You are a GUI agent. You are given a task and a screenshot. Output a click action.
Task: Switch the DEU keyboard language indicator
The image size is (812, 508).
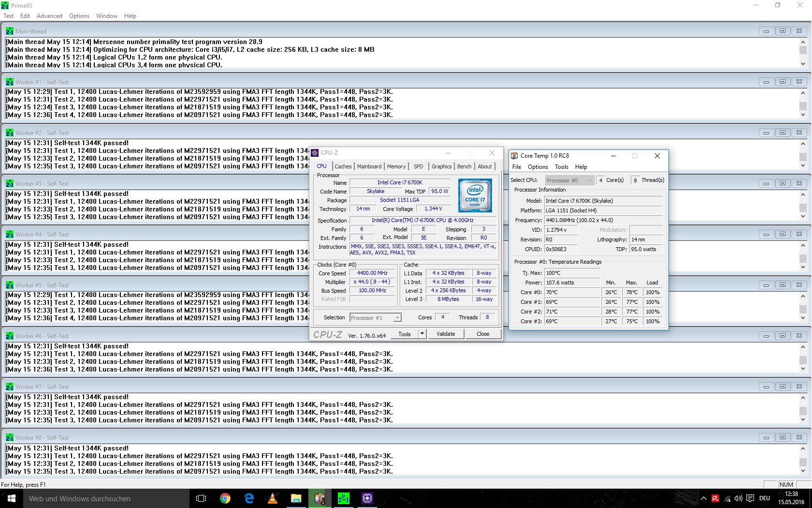[x=765, y=498]
